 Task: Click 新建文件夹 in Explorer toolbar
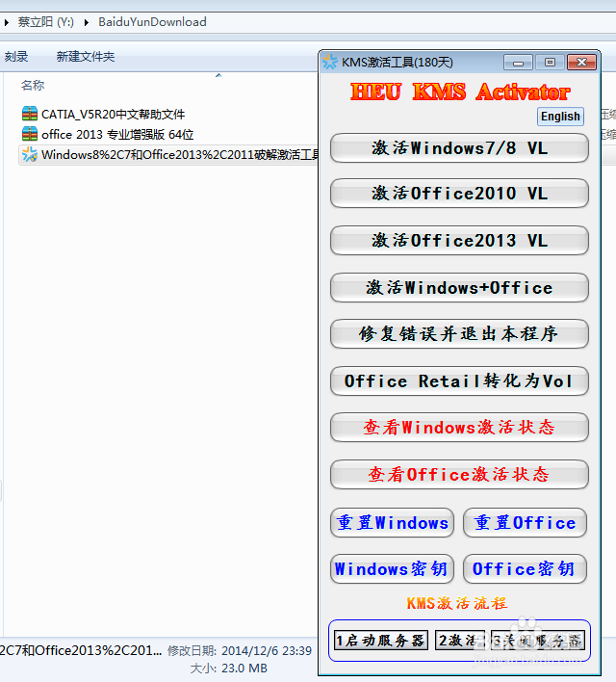(86, 57)
